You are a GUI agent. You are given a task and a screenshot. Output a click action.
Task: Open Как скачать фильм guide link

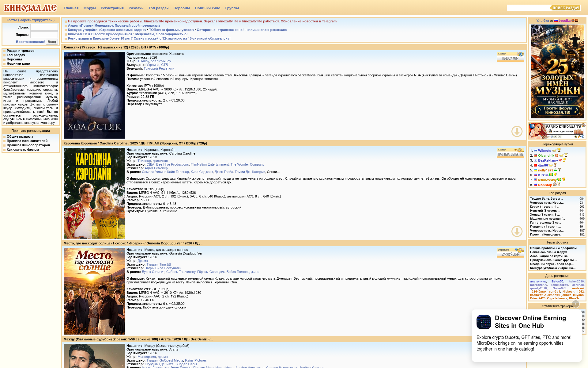(23, 149)
